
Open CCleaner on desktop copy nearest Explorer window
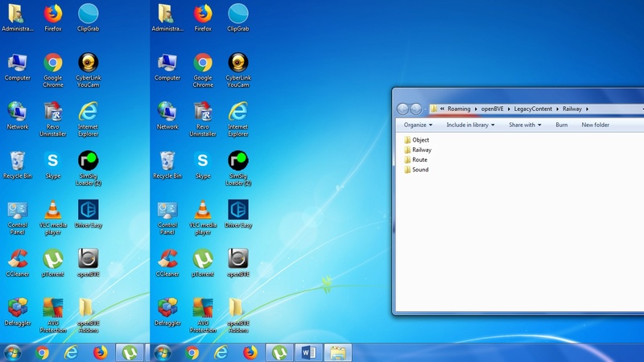pyautogui.click(x=167, y=263)
